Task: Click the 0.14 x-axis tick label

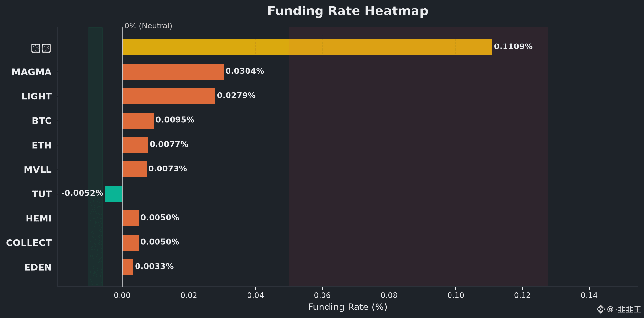Action: coord(589,296)
